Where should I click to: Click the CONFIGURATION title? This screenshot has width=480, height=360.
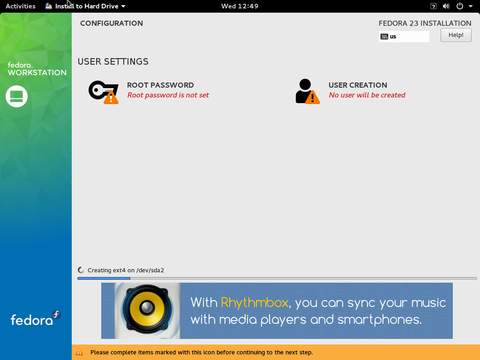coord(111,23)
